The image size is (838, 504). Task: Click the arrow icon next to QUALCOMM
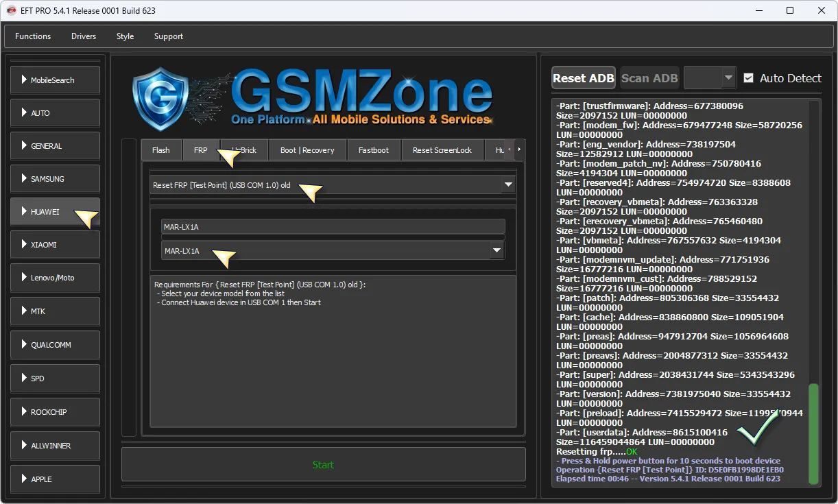(x=24, y=345)
